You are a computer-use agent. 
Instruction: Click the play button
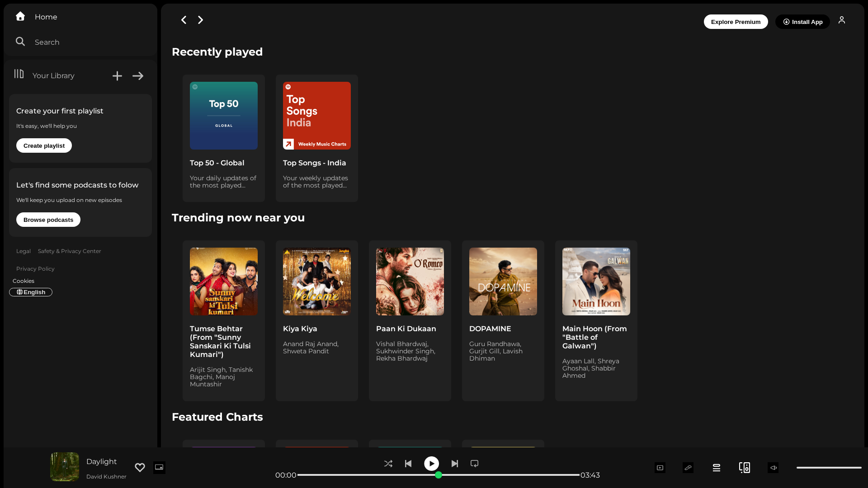[x=431, y=464]
